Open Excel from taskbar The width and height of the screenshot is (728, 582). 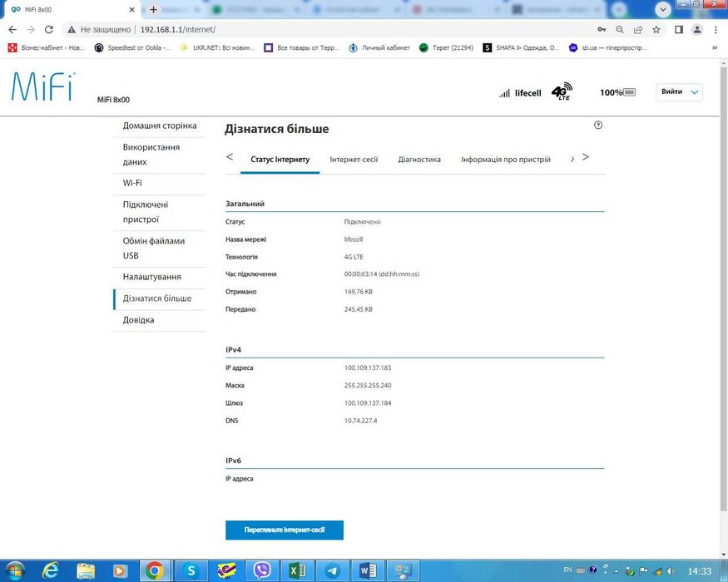pyautogui.click(x=297, y=570)
